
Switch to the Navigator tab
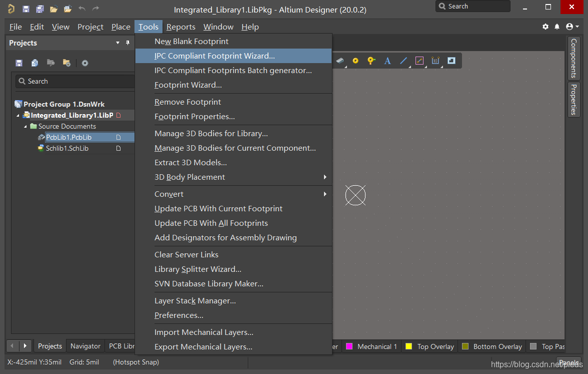85,346
